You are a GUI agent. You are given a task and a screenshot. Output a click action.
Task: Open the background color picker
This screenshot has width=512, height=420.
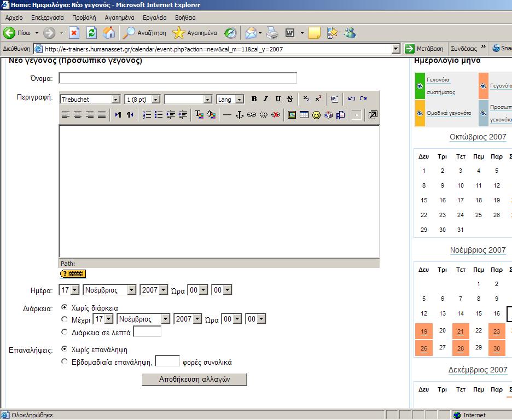(x=211, y=114)
